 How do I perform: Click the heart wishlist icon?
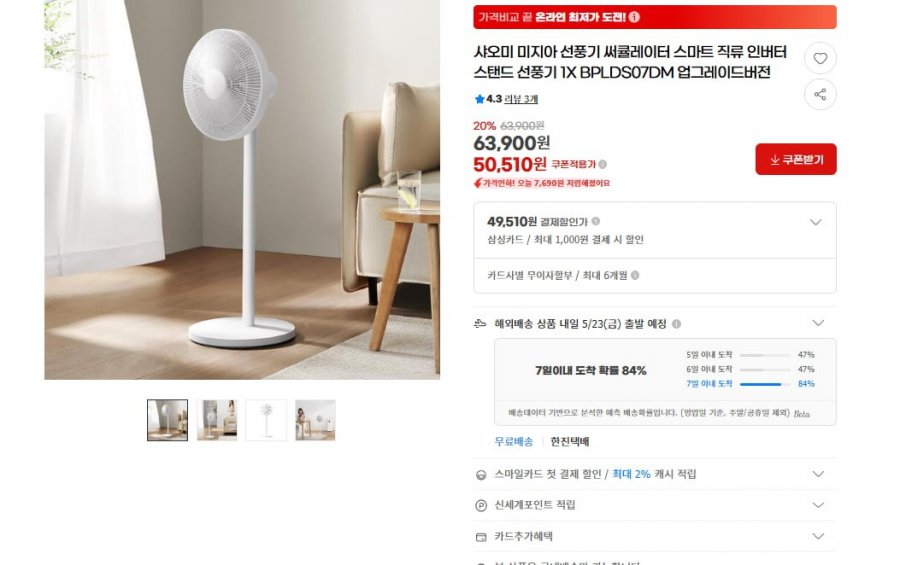click(x=820, y=58)
